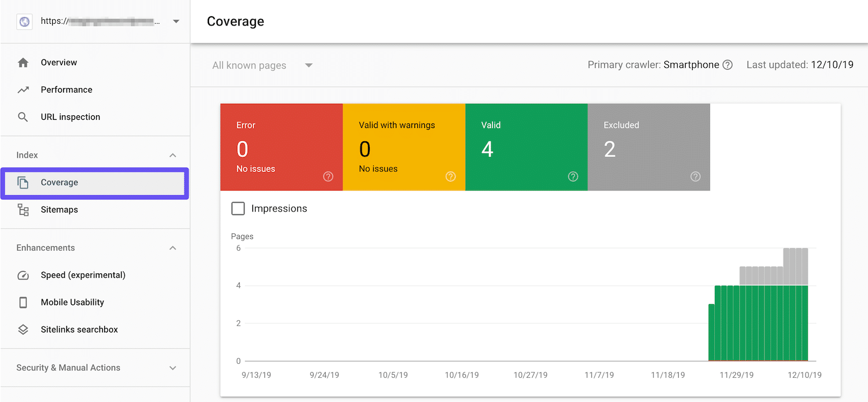Screen dimensions: 868x402
Task: Click the Sitelinks searchbox layers icon
Action: click(23, 329)
